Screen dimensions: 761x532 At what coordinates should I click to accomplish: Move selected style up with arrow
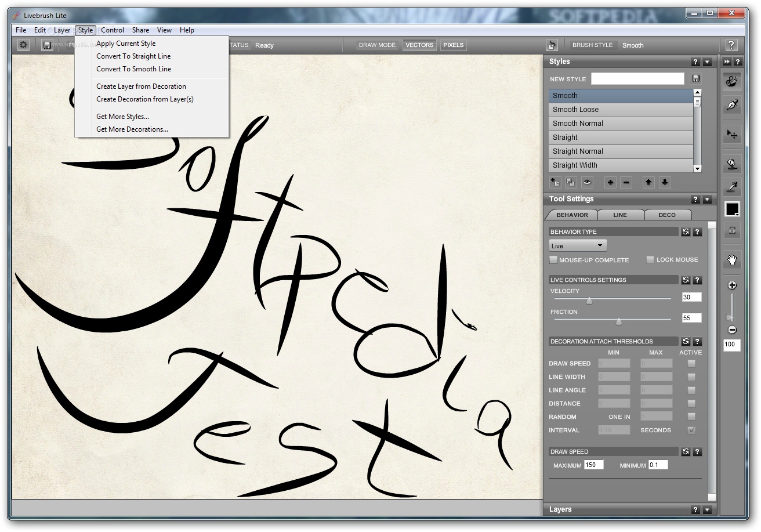(648, 183)
